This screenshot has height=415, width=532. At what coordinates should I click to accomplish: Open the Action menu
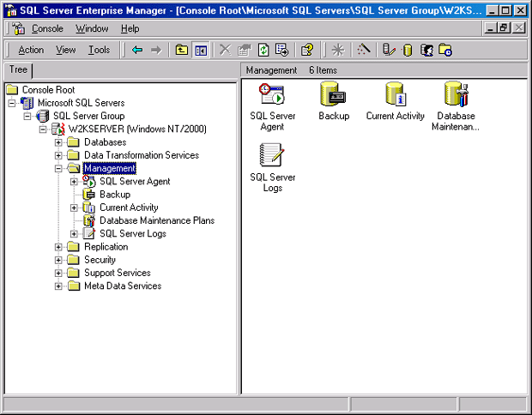[x=31, y=50]
